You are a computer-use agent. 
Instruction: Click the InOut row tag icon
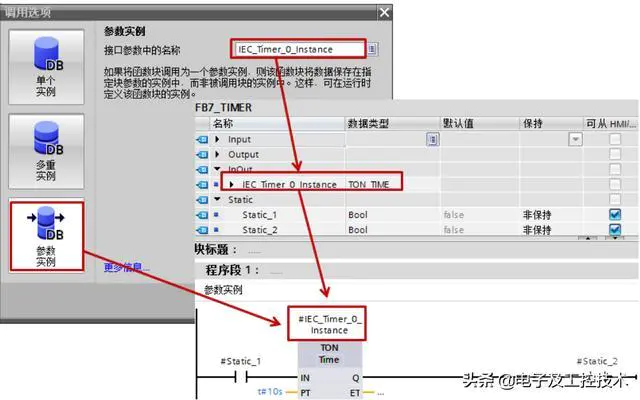click(202, 169)
